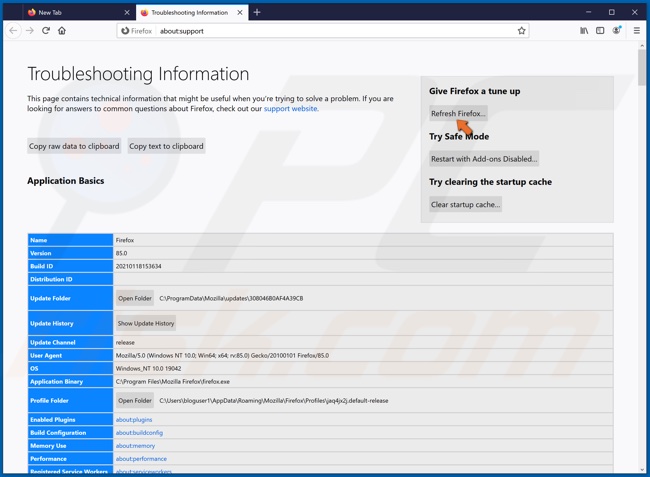
Task: Open a new tab with plus button
Action: pyautogui.click(x=257, y=13)
